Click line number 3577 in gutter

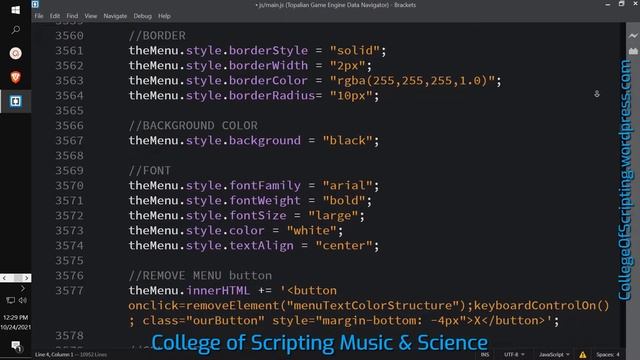click(69, 291)
